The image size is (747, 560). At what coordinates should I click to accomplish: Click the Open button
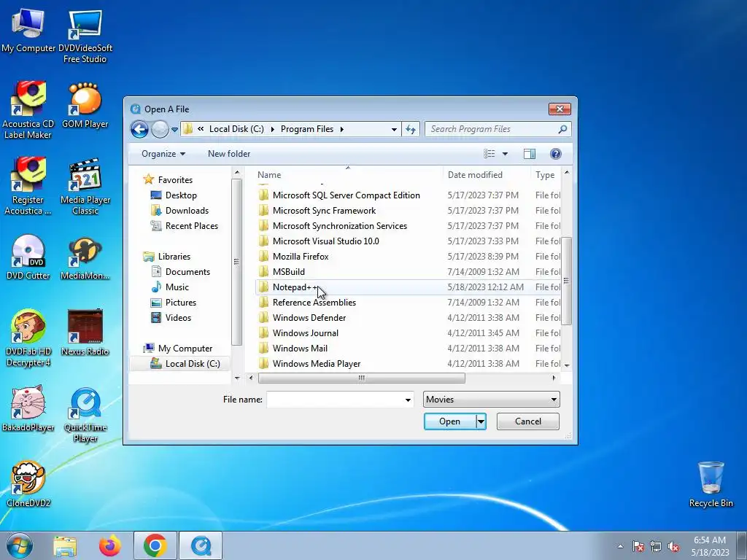click(x=449, y=421)
